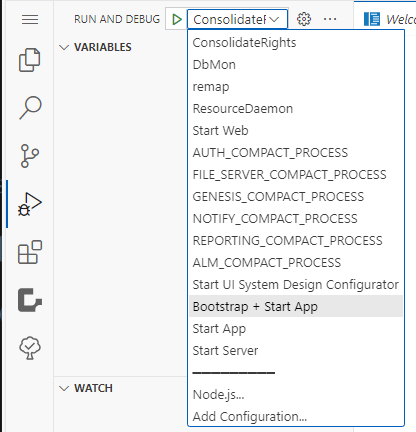The image size is (416, 432).
Task: Select Start UI System Design Configurator
Action: [x=296, y=285]
